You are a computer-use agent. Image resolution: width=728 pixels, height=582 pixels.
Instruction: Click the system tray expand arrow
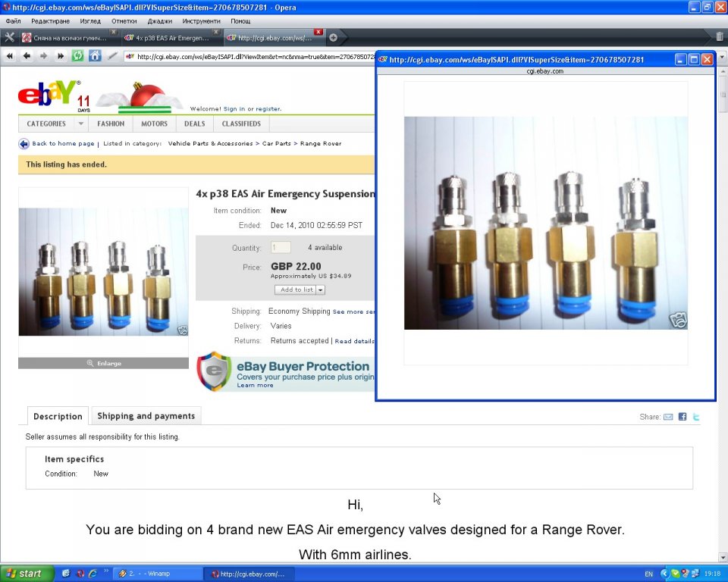coord(664,574)
